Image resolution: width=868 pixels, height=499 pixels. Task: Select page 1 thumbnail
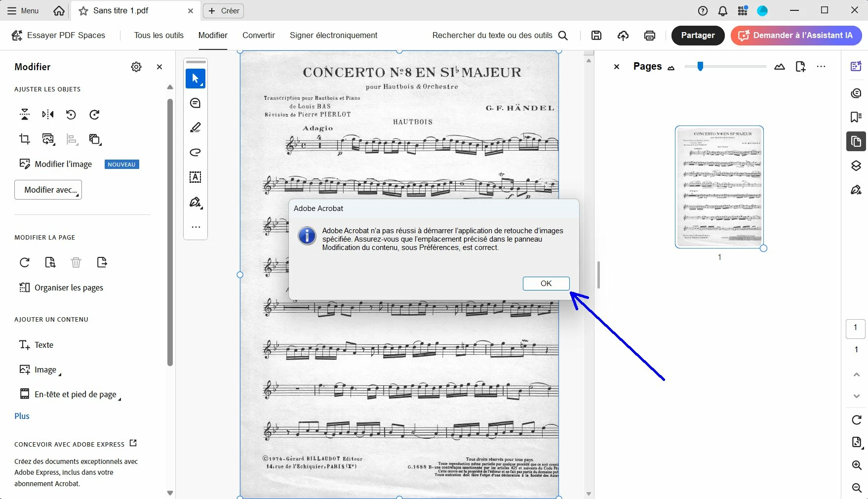coord(719,187)
